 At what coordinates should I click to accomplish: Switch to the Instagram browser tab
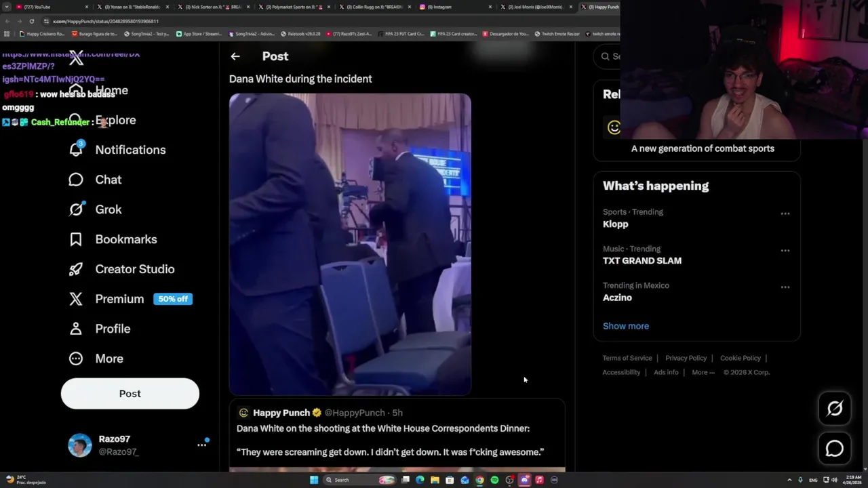(454, 7)
